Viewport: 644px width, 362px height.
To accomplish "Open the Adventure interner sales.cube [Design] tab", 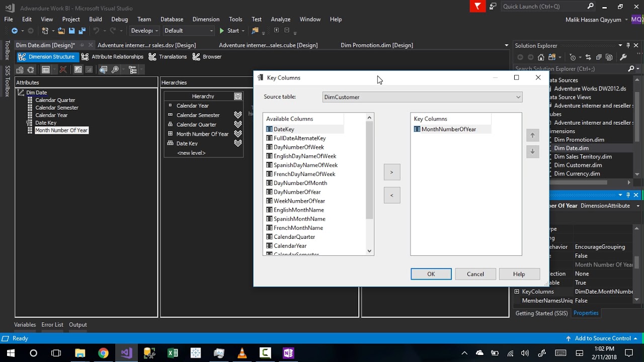I will (268, 45).
